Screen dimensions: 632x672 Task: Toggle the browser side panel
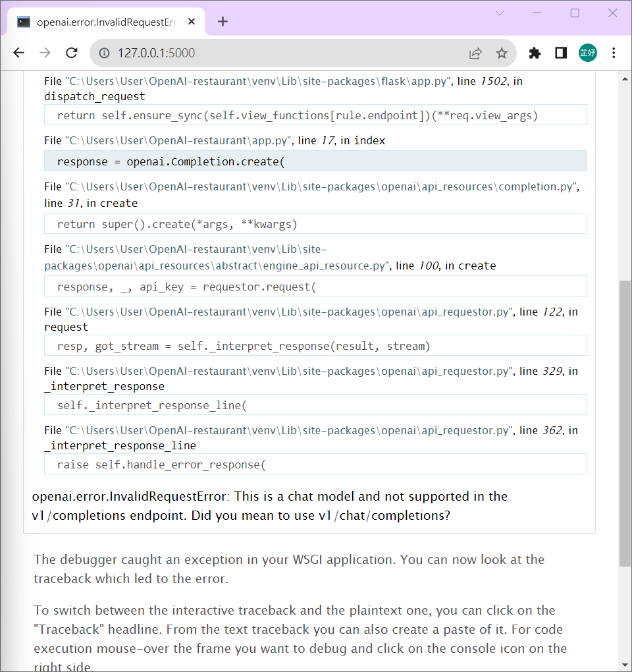[561, 53]
